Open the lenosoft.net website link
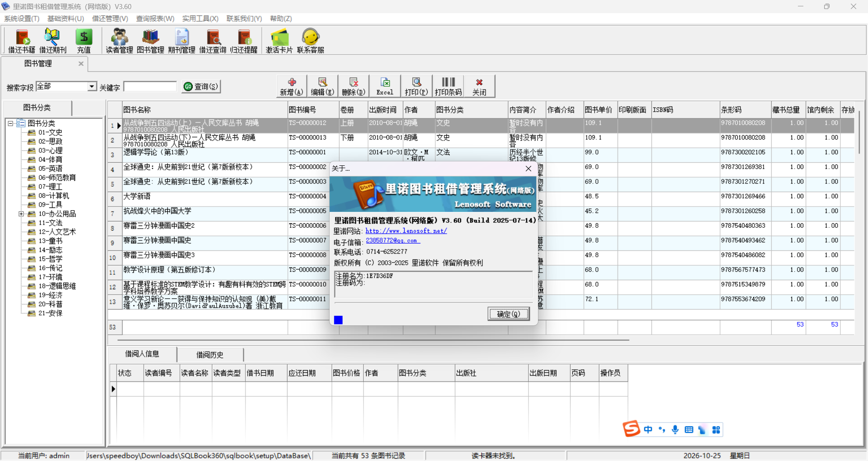 pos(406,231)
